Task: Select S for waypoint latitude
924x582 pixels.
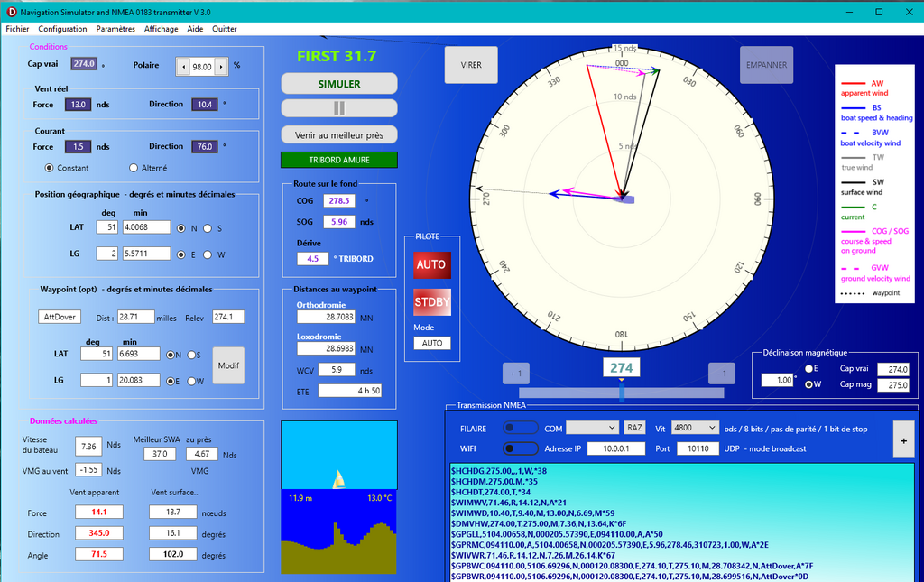Action: [191, 356]
